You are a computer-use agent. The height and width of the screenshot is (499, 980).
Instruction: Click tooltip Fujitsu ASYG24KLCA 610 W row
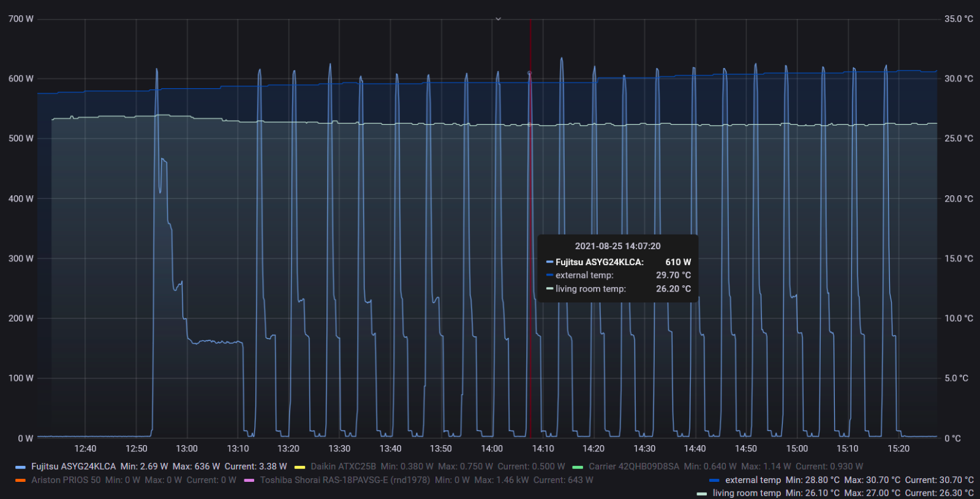click(618, 262)
